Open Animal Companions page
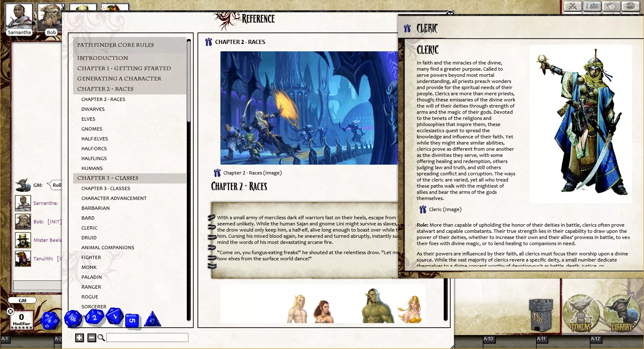The image size is (644, 349). click(x=108, y=248)
